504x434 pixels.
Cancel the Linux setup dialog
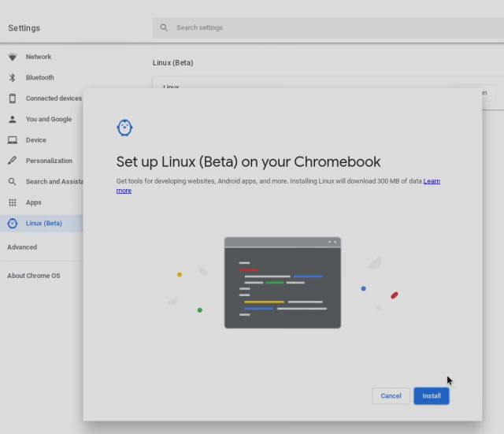click(391, 395)
